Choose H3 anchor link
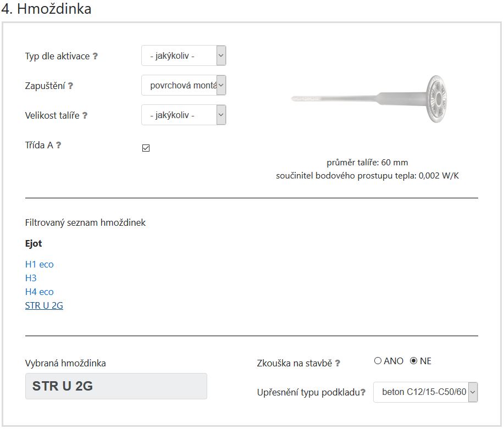 click(31, 278)
